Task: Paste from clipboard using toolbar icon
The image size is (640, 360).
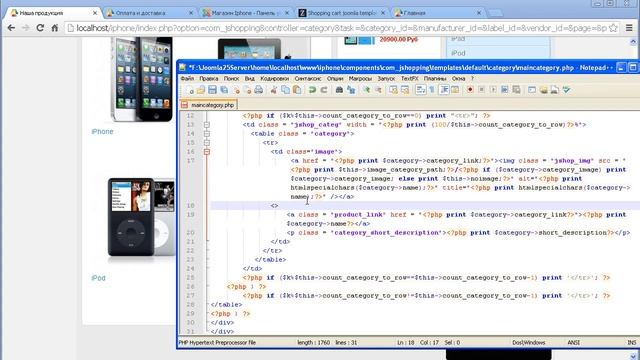Action: pos(297,90)
